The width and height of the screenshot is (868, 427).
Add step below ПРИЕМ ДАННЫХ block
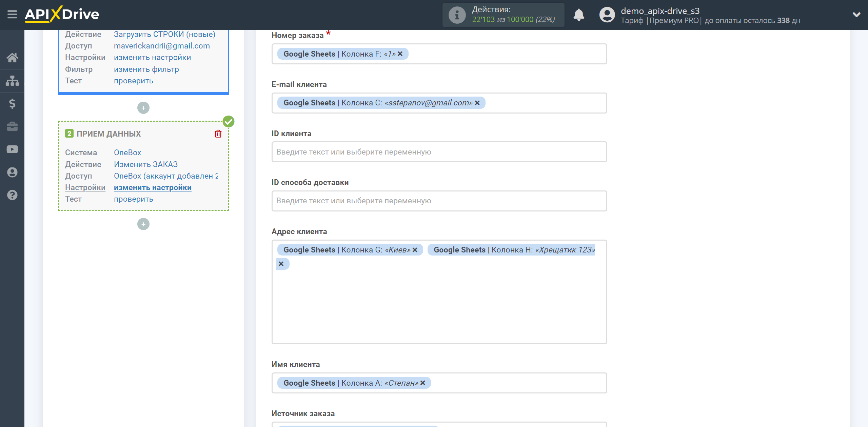tap(143, 224)
